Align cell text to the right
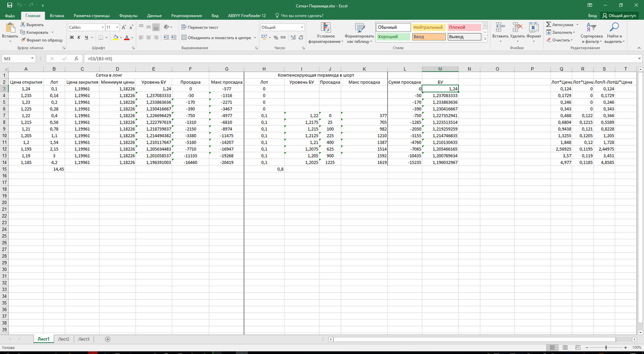The width and height of the screenshot is (644, 354). [156, 37]
